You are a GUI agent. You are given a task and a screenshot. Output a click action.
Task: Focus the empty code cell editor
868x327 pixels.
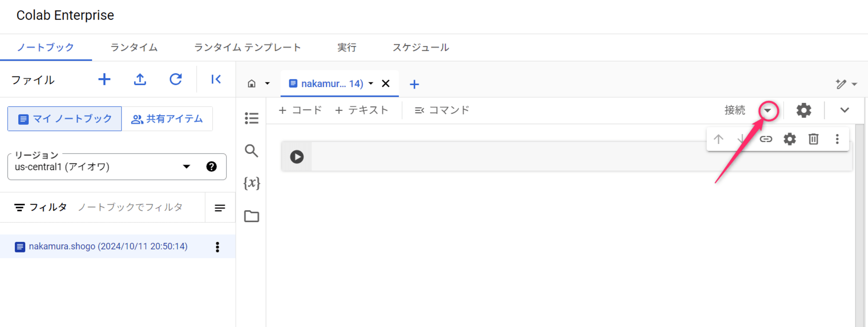(582, 156)
